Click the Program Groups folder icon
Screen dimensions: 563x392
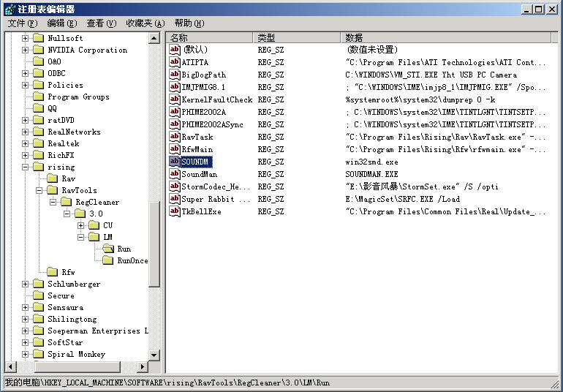tap(39, 97)
